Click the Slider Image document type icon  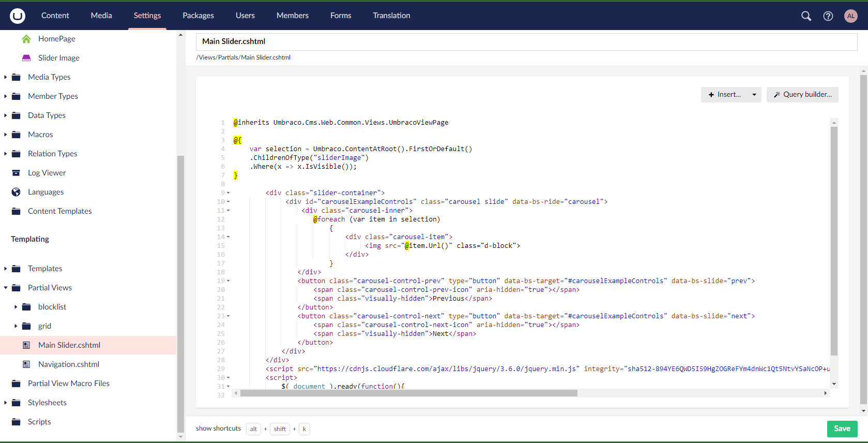pos(26,58)
